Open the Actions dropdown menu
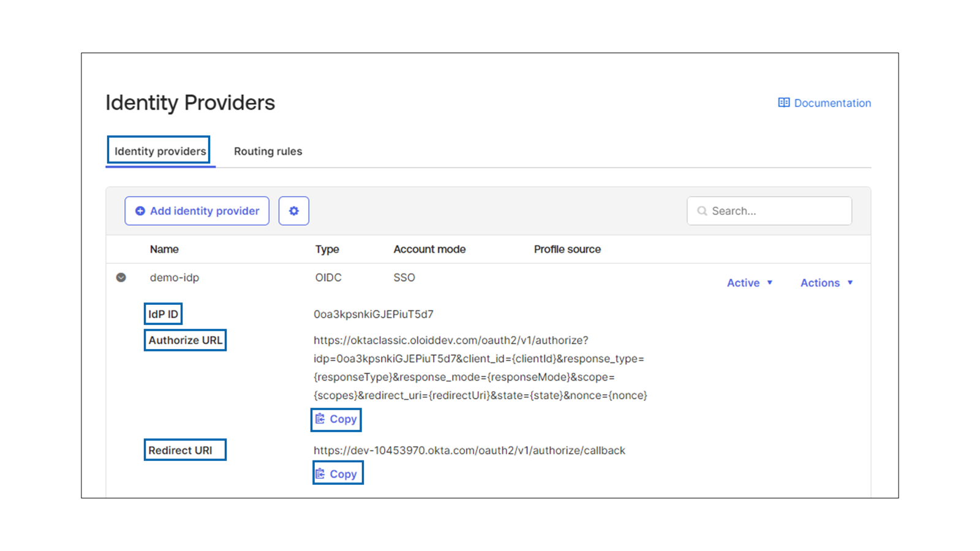The width and height of the screenshot is (980, 551). point(827,283)
